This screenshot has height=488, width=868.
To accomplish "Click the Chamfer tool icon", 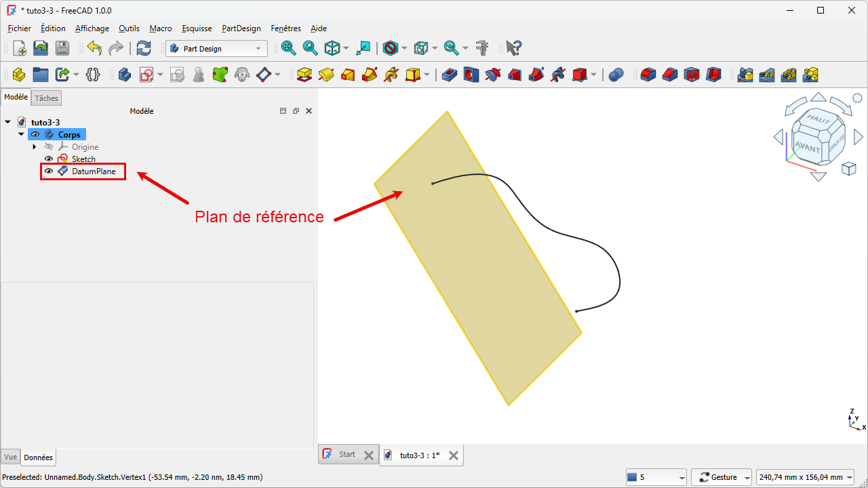I will (x=670, y=75).
